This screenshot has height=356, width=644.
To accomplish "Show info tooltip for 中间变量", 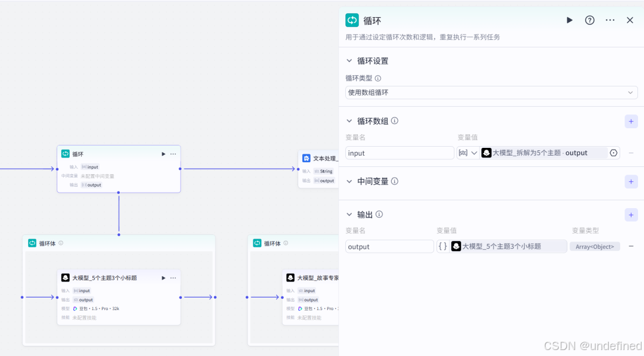I will pyautogui.click(x=395, y=181).
